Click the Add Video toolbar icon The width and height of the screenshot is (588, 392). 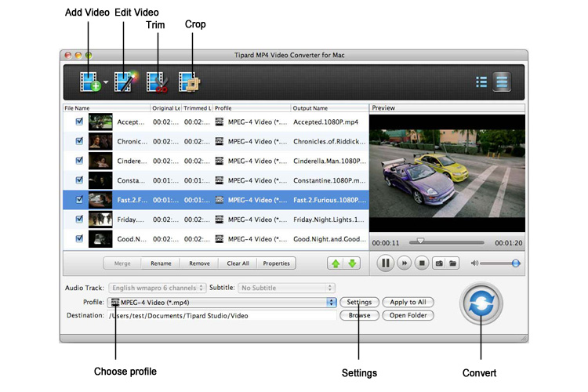pyautogui.click(x=90, y=82)
